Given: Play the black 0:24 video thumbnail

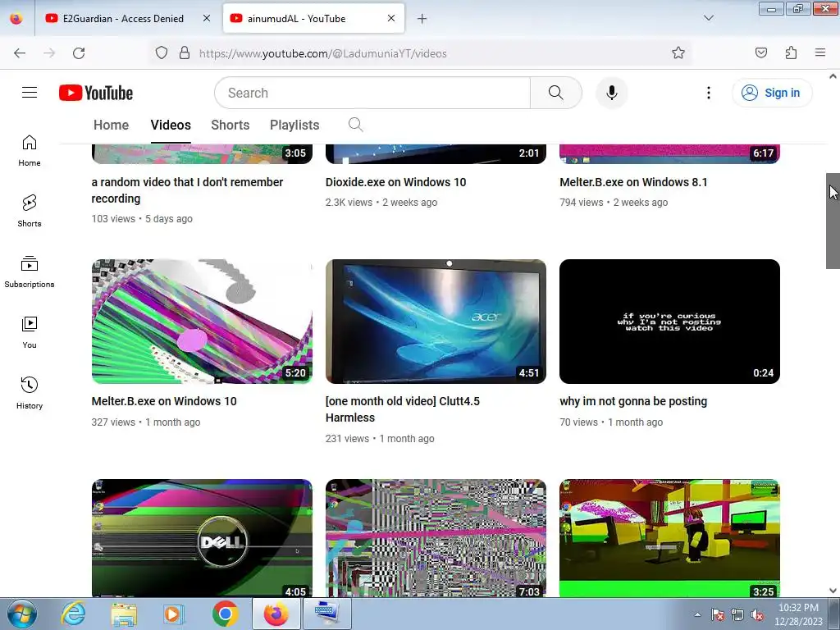Looking at the screenshot, I should click(669, 322).
